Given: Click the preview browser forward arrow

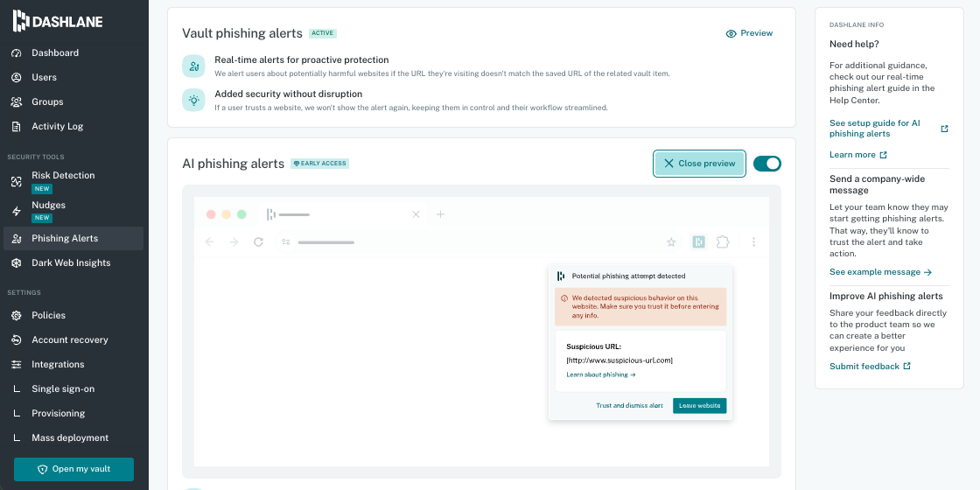Looking at the screenshot, I should (234, 241).
